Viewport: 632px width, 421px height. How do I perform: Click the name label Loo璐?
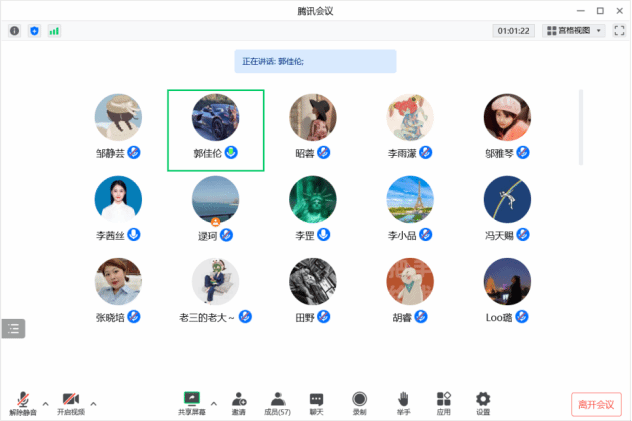coord(499,317)
